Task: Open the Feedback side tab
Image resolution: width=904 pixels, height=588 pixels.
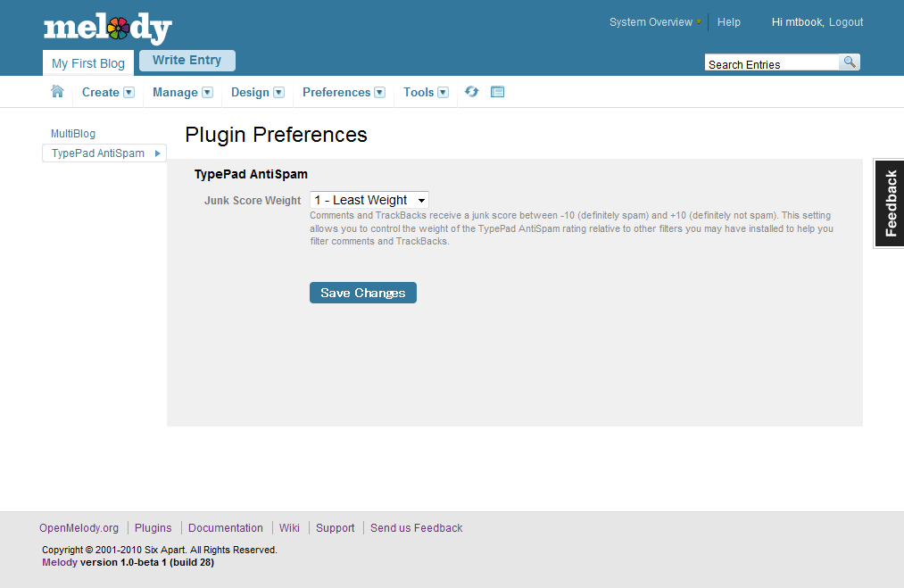Action: [x=890, y=203]
